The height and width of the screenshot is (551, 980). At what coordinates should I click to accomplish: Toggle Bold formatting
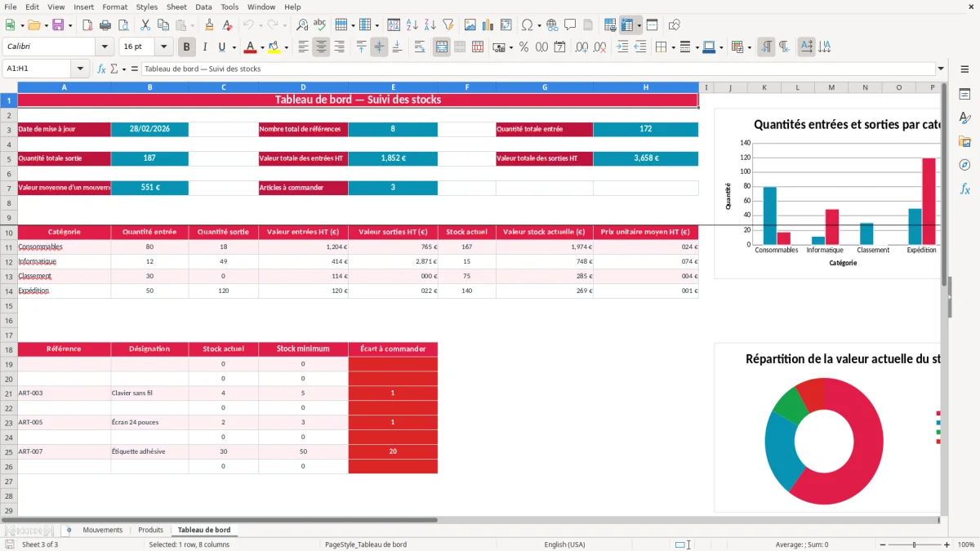[x=187, y=47]
